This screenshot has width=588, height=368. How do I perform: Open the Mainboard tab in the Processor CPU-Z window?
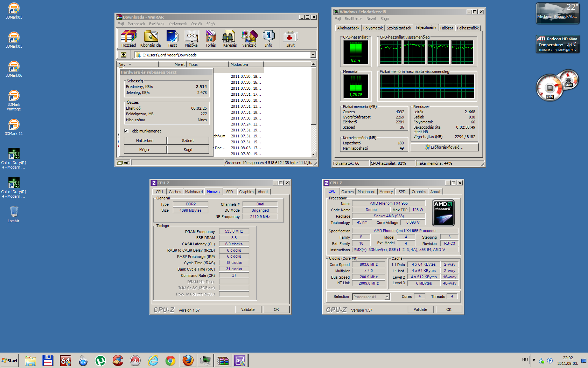click(366, 192)
